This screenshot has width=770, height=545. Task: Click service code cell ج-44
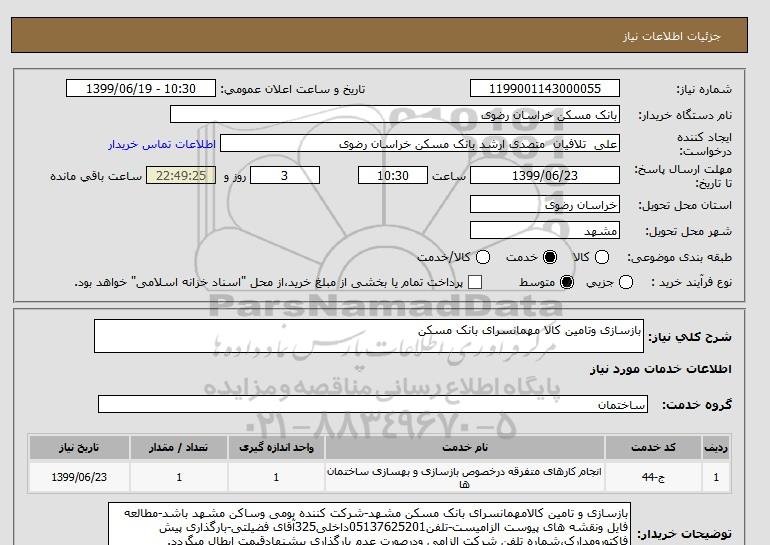(x=653, y=477)
